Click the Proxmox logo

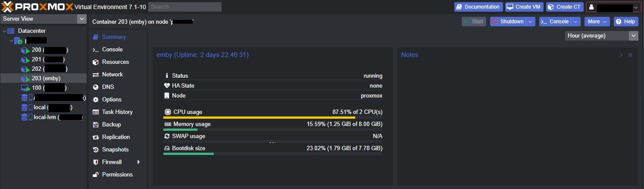point(37,6)
